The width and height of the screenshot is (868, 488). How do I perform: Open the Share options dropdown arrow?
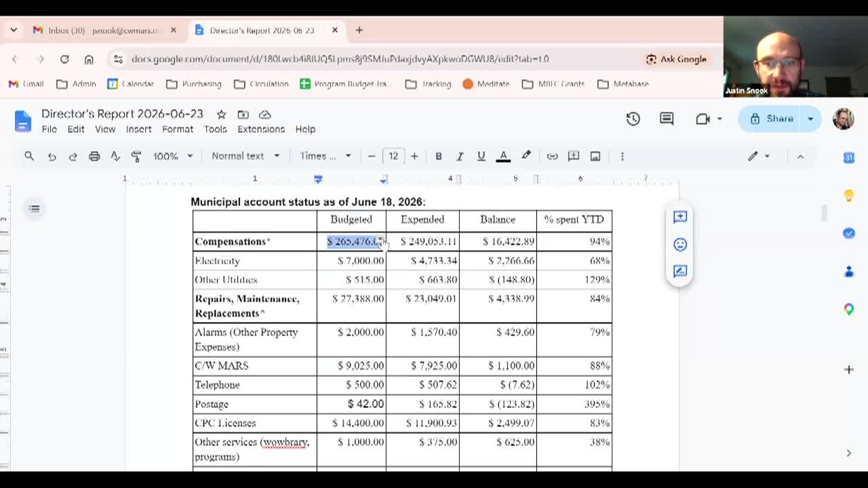[x=810, y=119]
